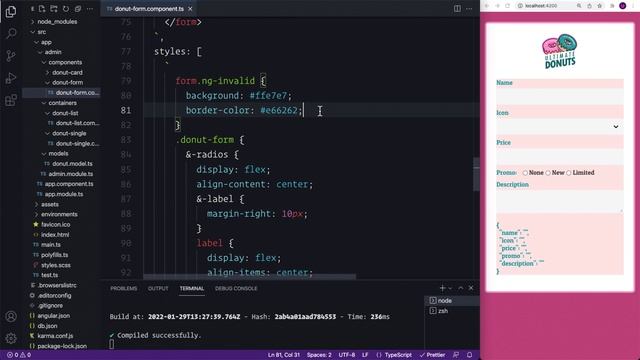The width and height of the screenshot is (640, 360).
Task: Click the zoom magnifier in browser address bar
Action: coord(579,6)
